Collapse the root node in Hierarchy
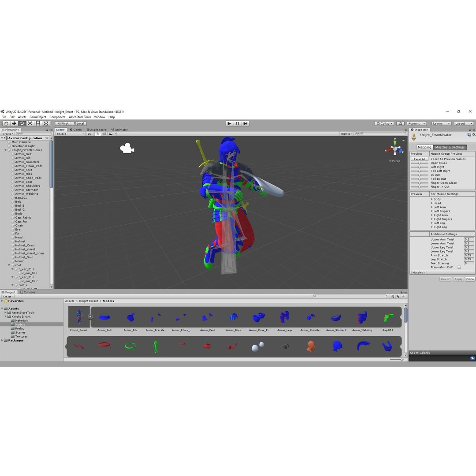Viewport: 476px width, 476px height. (9, 265)
